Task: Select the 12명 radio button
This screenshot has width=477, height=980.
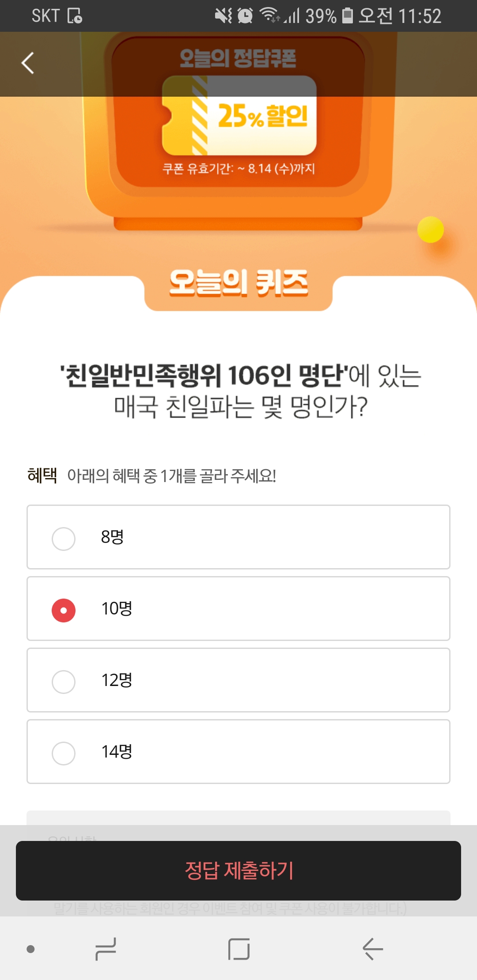Action: (64, 682)
